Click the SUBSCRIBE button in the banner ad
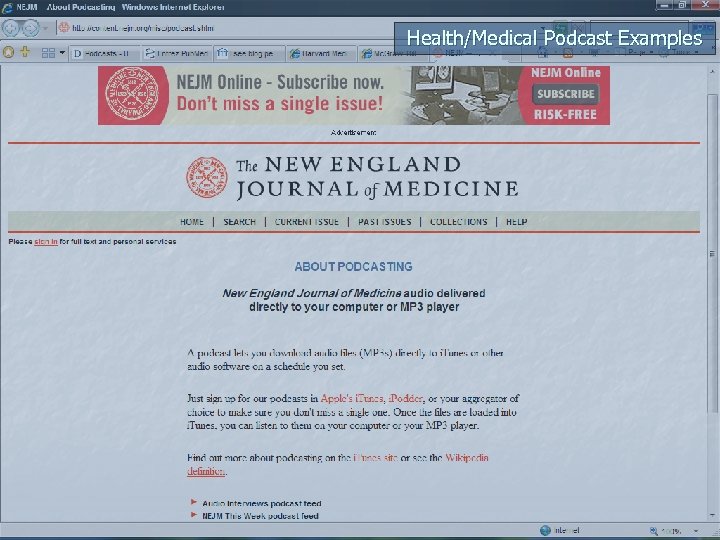The image size is (720, 540). click(566, 94)
